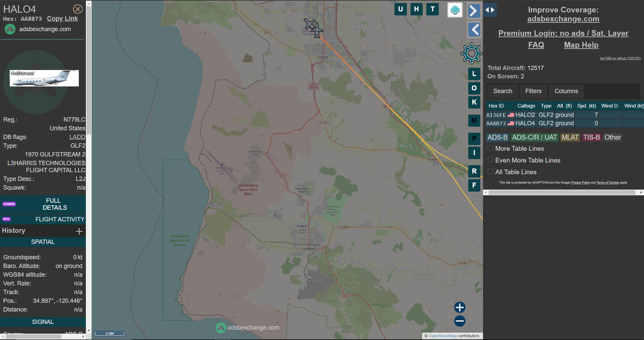This screenshot has width=644, height=340.
Task: Toggle the MLAT source filter
Action: click(x=570, y=137)
